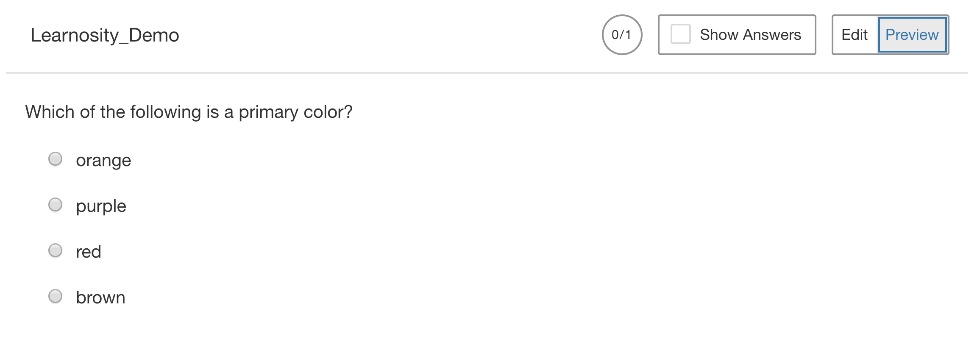The image size is (980, 339).
Task: Mark red as the primary color
Action: 56,251
